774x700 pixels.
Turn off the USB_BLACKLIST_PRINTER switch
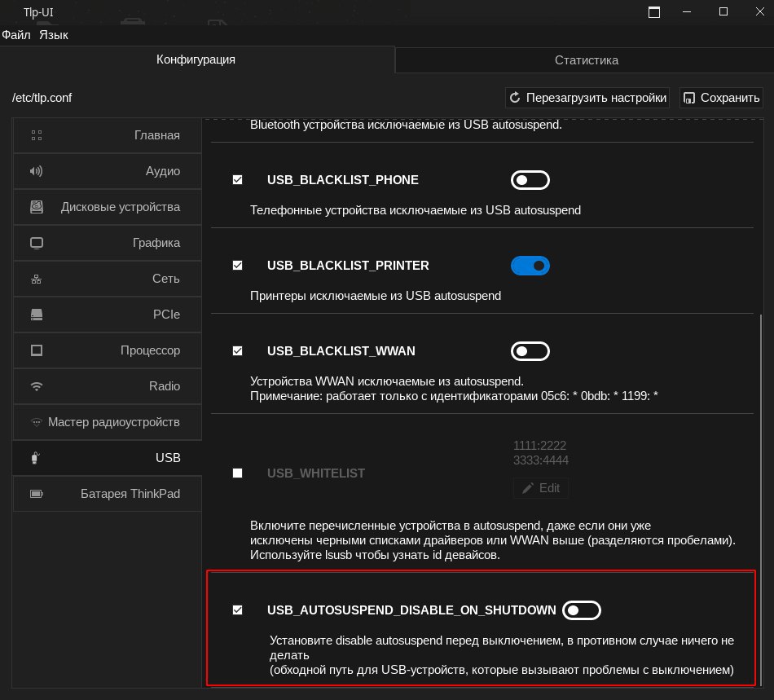(x=530, y=266)
